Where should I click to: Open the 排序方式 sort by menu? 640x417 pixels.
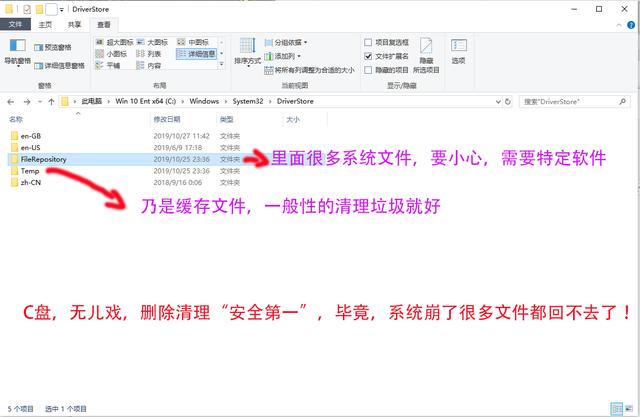pos(247,52)
